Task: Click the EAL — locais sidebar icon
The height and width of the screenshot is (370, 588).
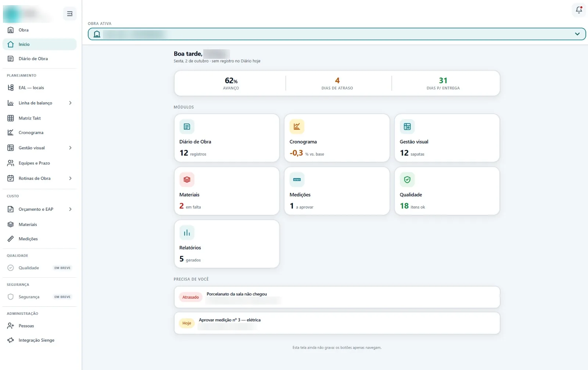Action: click(11, 88)
